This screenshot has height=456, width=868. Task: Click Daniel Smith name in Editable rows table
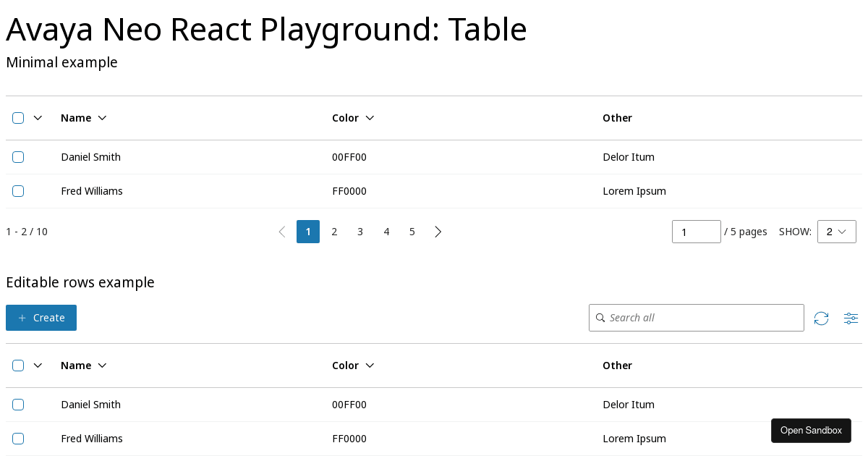(90, 405)
